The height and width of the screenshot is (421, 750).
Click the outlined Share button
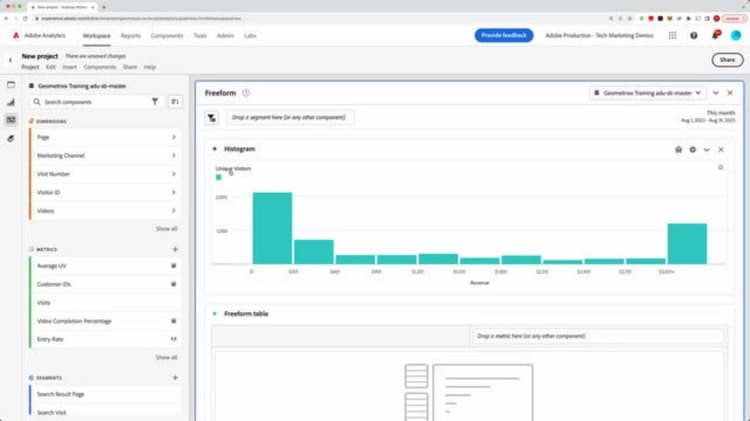point(727,60)
